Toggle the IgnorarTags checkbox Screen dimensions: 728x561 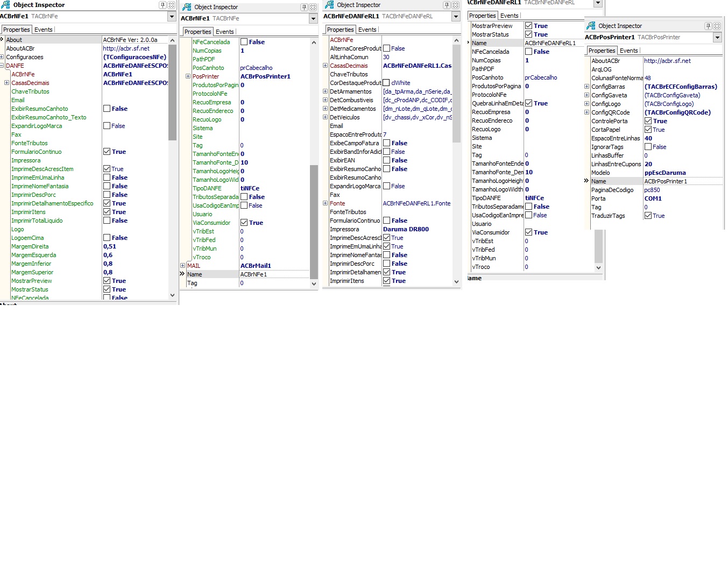click(x=648, y=147)
